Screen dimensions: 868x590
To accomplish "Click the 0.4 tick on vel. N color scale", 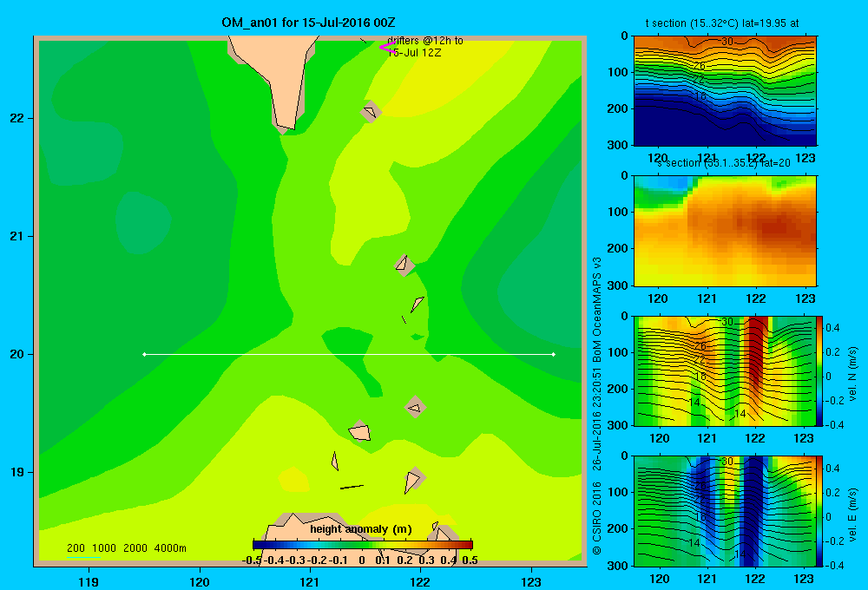I will pos(832,328).
